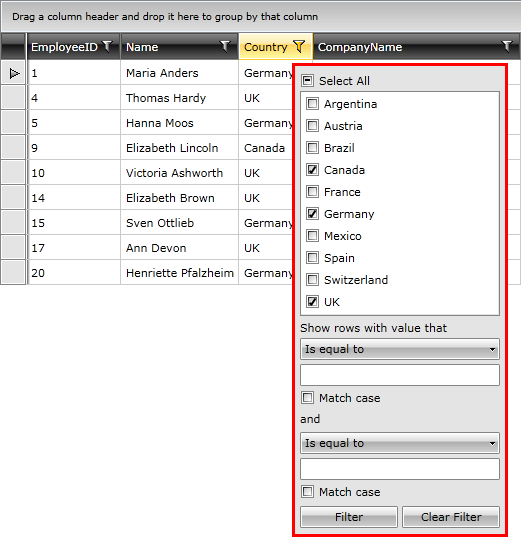Select the Sven Ottlieb cell
The width and height of the screenshot is (521, 537).
(x=179, y=223)
